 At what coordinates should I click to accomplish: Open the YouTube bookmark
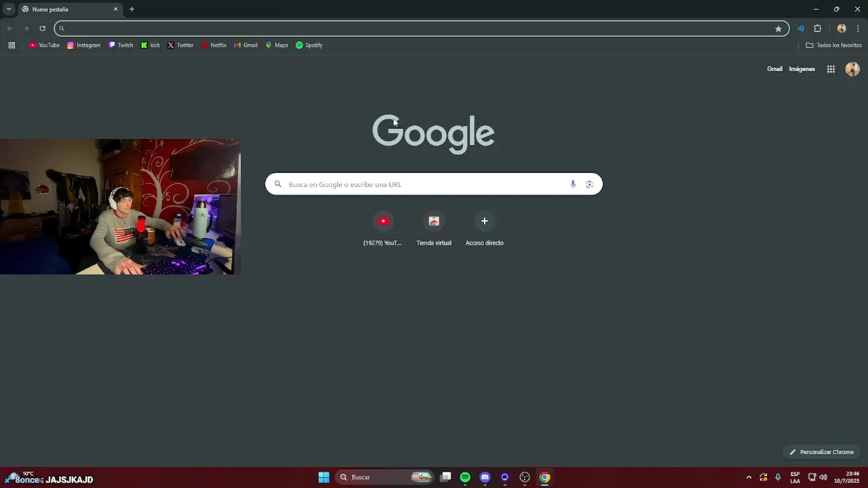coord(44,45)
